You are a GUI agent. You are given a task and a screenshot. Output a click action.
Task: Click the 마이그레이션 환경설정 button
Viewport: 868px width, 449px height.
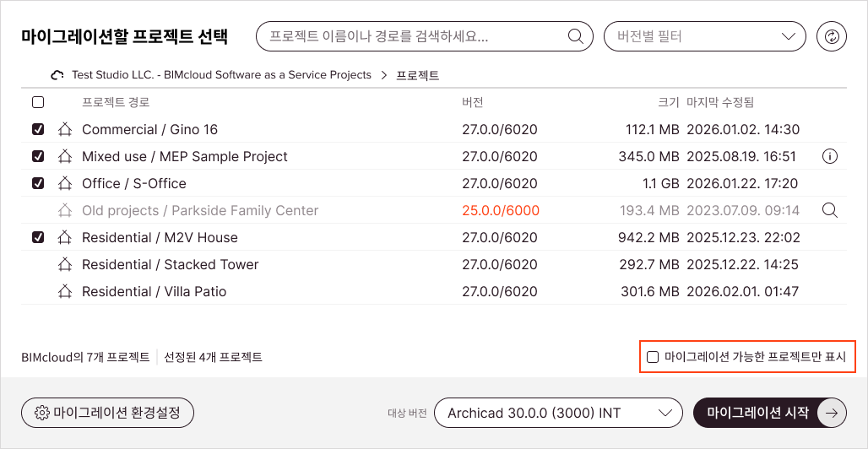(x=107, y=413)
